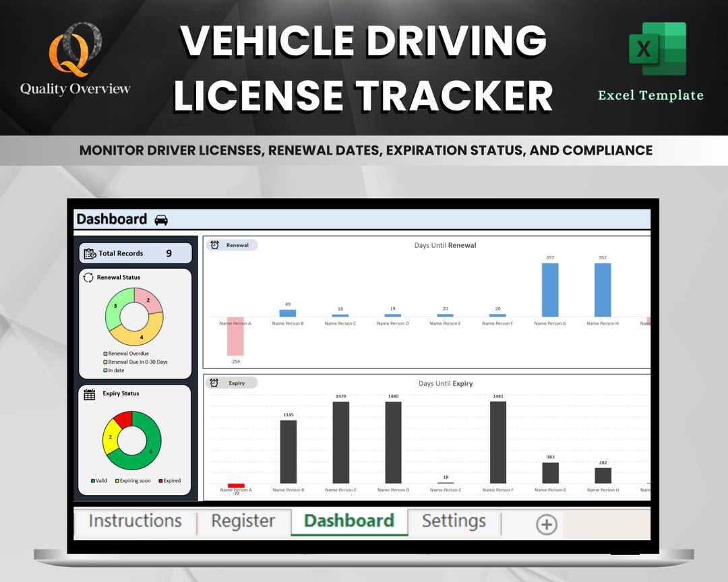The image size is (728, 582).
Task: Switch to the Instructions sheet tab
Action: pyautogui.click(x=134, y=521)
